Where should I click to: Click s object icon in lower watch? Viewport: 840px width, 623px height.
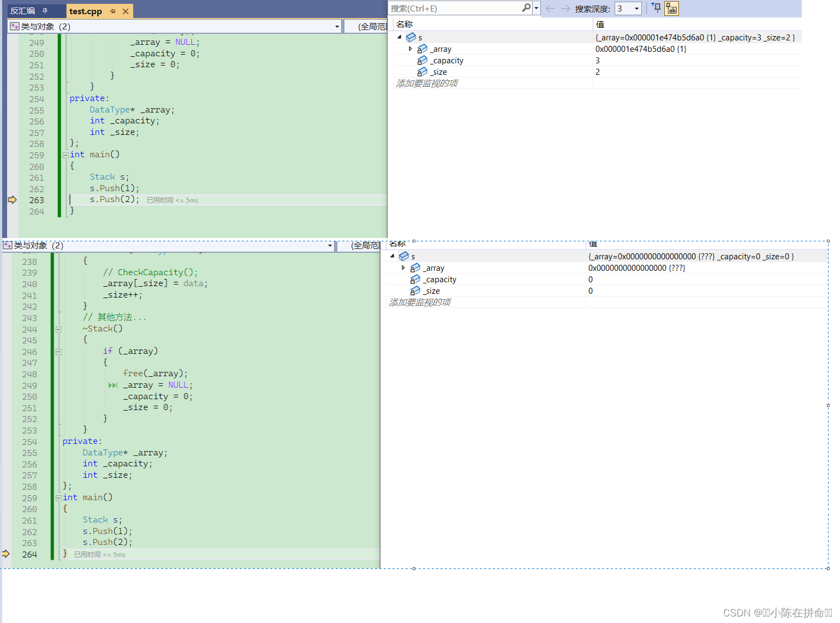(x=404, y=256)
